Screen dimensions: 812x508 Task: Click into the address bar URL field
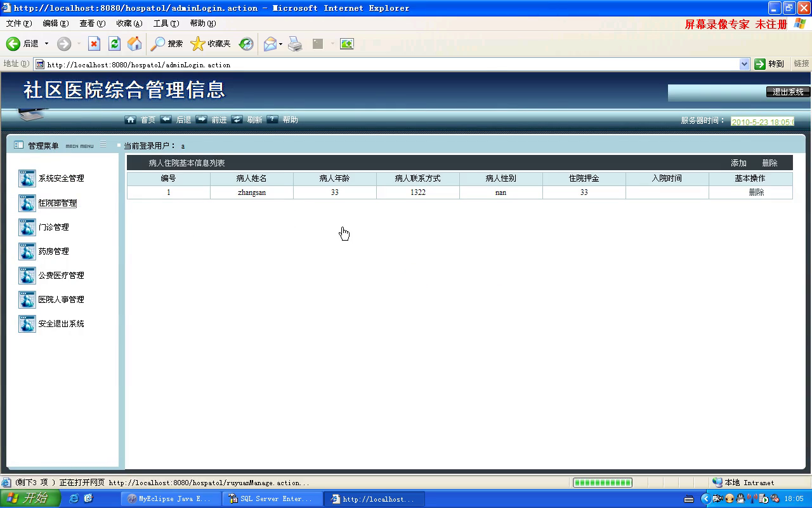391,64
